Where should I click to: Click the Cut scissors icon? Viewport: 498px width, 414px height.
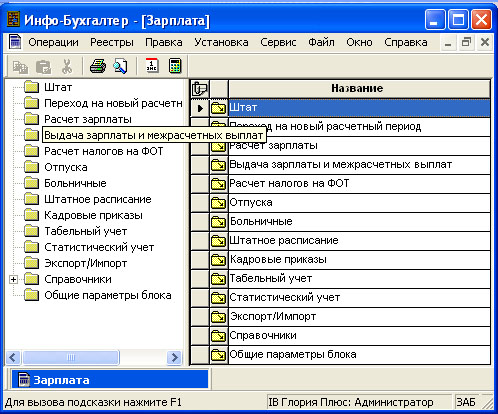[x=67, y=66]
